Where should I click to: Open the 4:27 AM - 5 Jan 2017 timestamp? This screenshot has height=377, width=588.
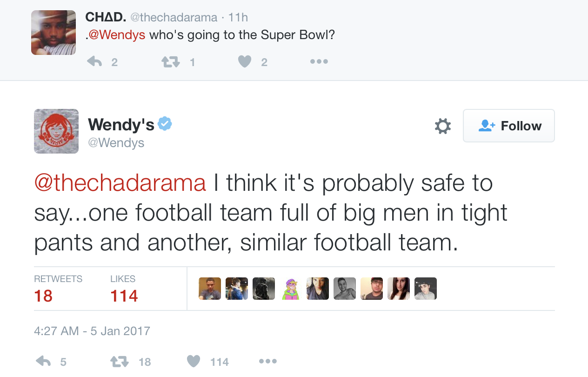(92, 331)
